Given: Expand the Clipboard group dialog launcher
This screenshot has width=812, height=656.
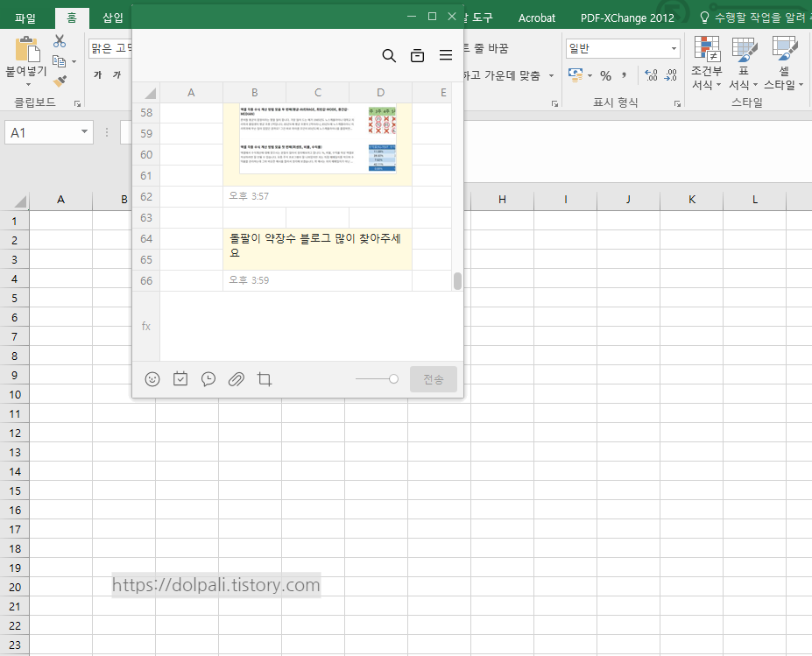Looking at the screenshot, I should pyautogui.click(x=77, y=104).
